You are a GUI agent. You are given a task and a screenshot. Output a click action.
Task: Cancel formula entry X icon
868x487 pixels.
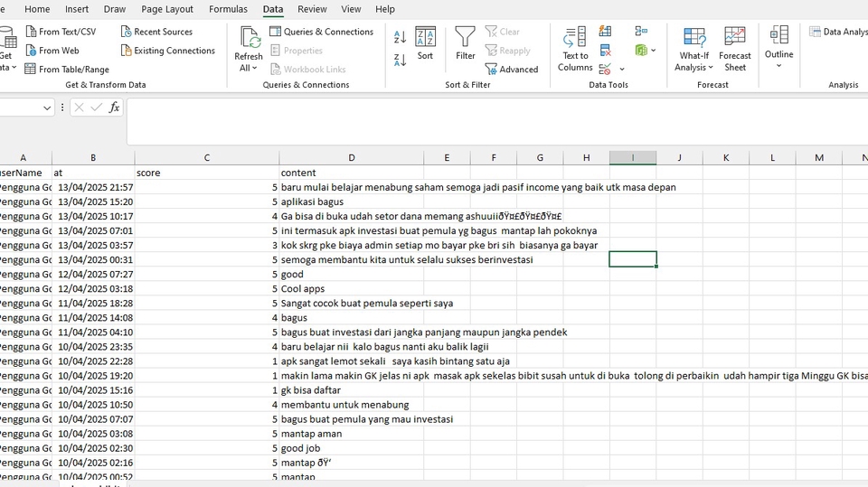coord(80,108)
